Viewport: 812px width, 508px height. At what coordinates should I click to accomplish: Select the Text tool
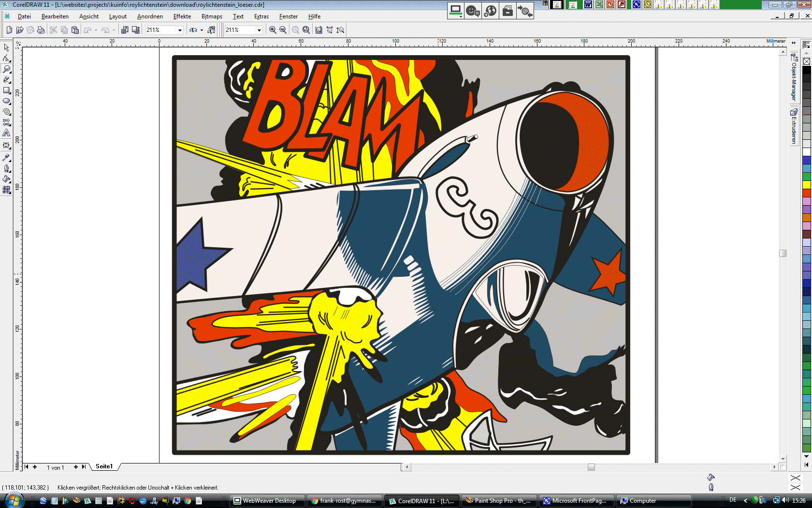[x=6, y=133]
